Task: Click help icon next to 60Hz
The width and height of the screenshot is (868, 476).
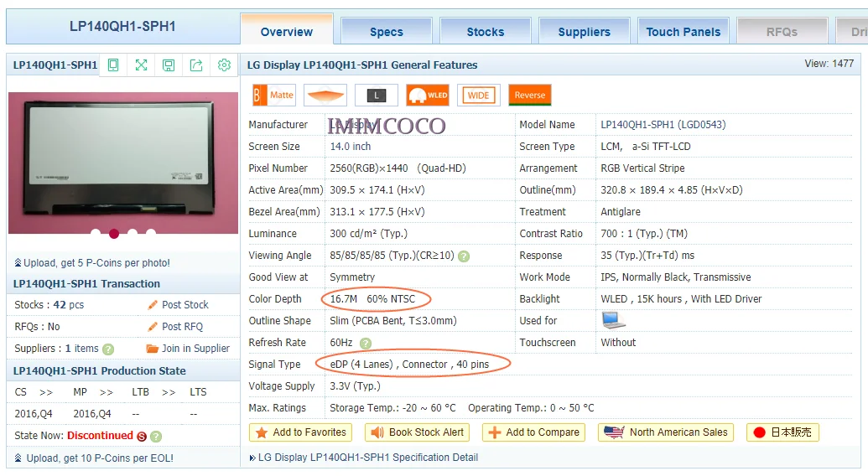Action: click(366, 344)
